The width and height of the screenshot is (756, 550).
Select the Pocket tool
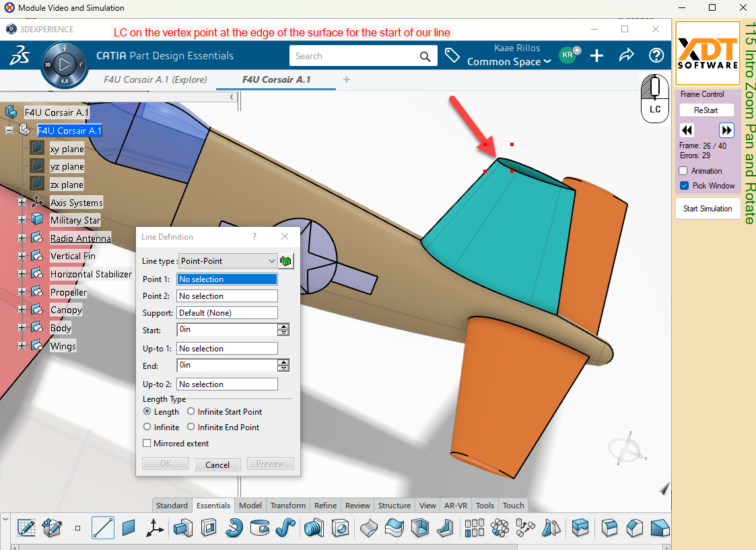[x=209, y=528]
